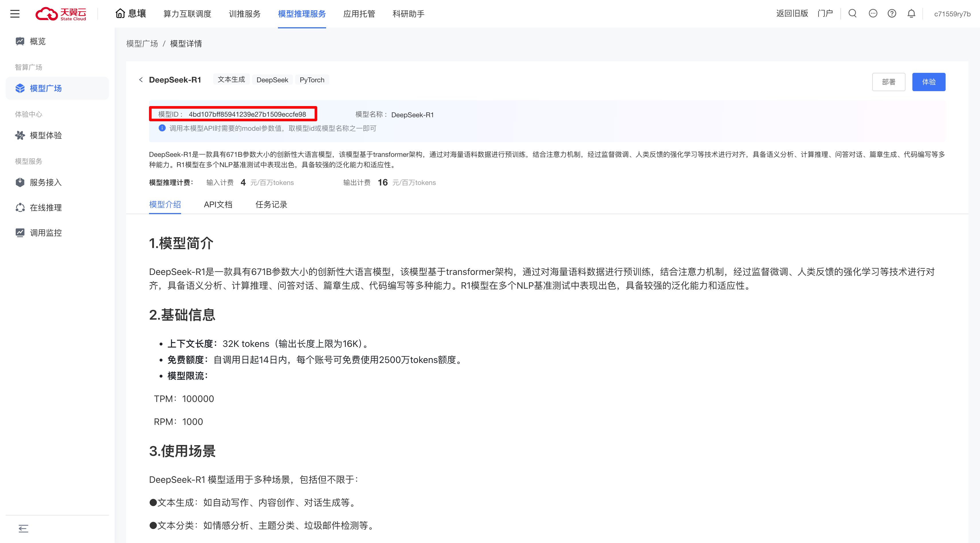Screen dimensions: 980x543
Task: Click the search magnifier icon
Action: [852, 14]
